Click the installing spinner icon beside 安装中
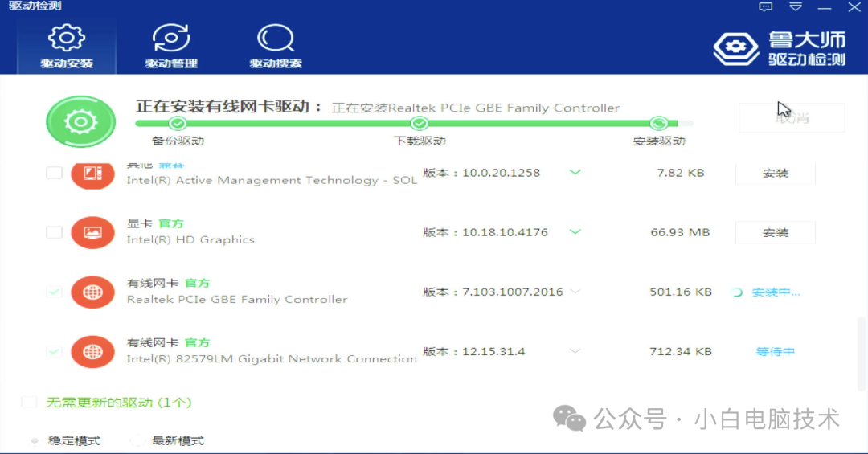 737,292
